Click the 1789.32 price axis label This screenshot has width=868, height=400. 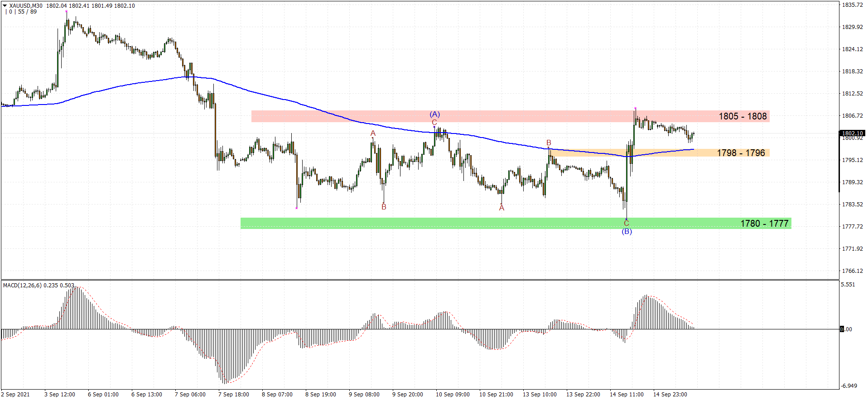(x=852, y=182)
